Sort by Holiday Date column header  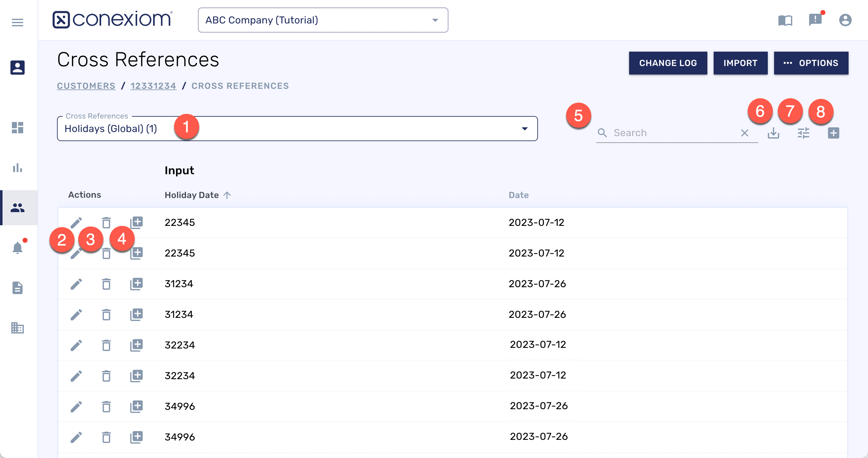coord(192,195)
